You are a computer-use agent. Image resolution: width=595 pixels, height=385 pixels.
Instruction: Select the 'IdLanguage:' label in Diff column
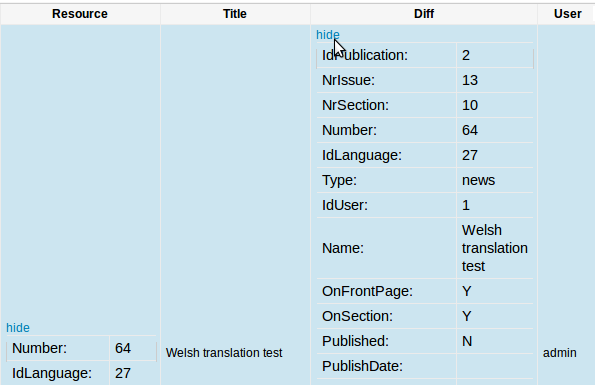[x=362, y=156]
